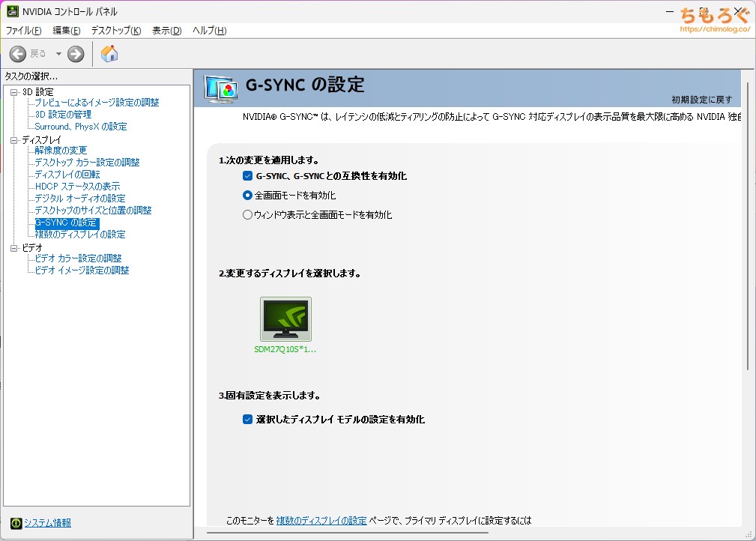
Task: Collapse the ディスプレイ tree node
Action: click(14, 140)
